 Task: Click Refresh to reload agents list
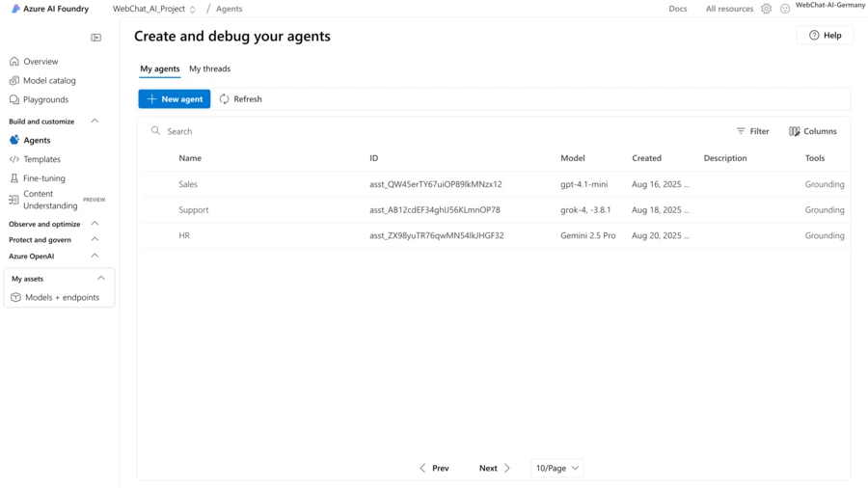click(x=240, y=99)
